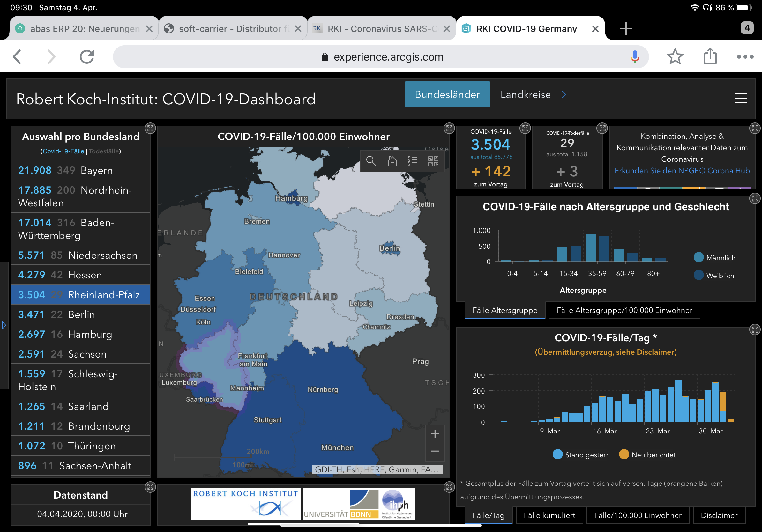762x532 pixels.
Task: Select Fälle Altersgruppe/100.000 Einwohner tab
Action: [x=624, y=310]
